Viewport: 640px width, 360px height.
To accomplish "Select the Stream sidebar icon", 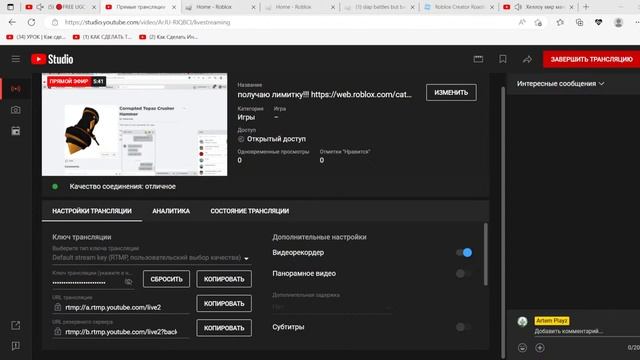I will (16, 89).
